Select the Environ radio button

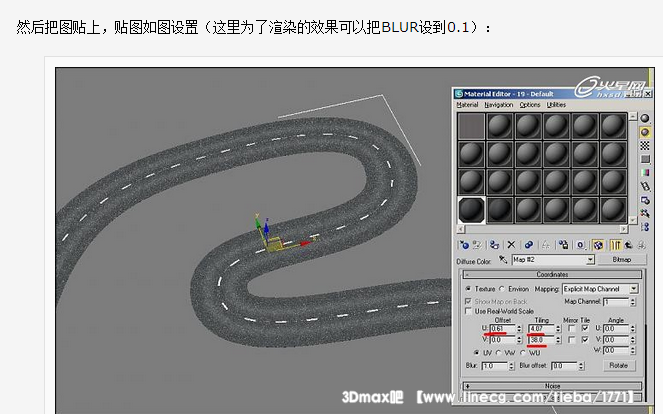coord(502,289)
